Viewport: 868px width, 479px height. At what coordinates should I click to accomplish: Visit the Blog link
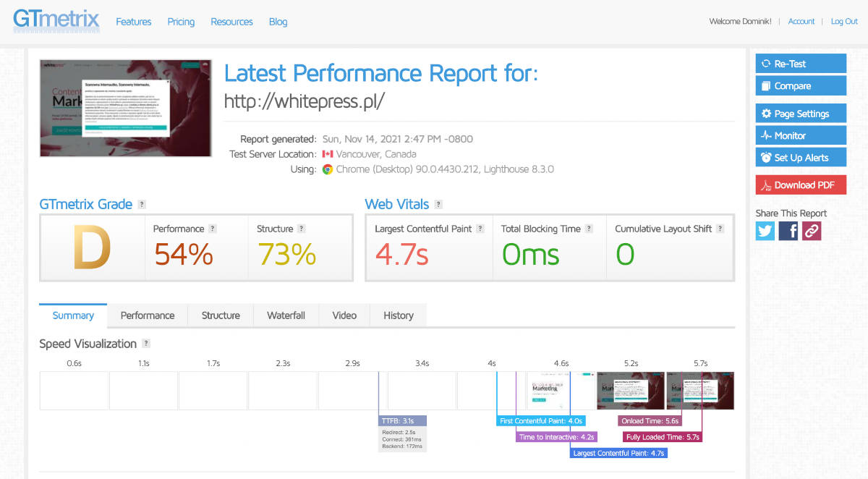[x=278, y=22]
